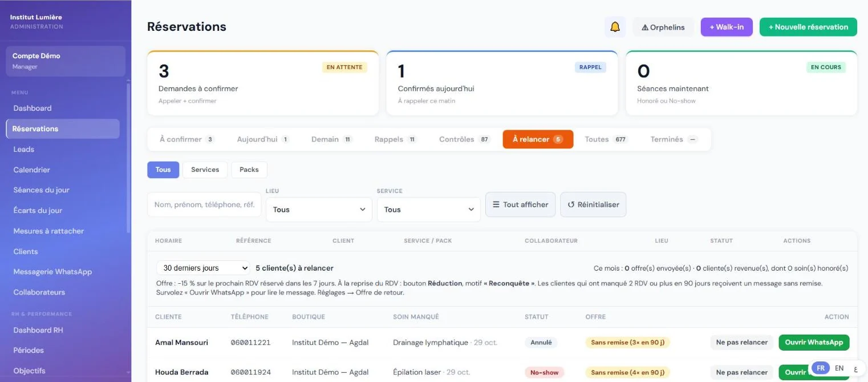Open the Séances maintenant card
This screenshot has height=382, width=868.
pos(741,83)
